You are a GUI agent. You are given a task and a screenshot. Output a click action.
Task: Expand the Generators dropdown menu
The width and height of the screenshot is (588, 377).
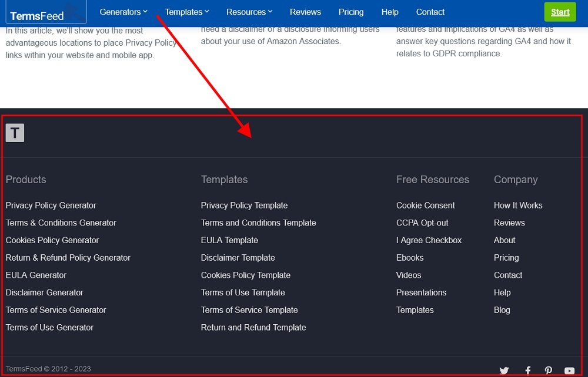(x=123, y=12)
